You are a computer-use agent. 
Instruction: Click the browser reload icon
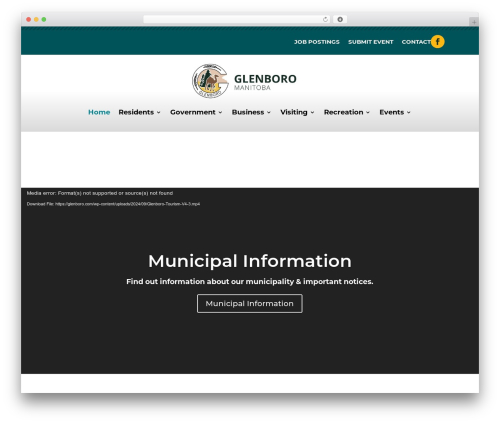coord(325,19)
